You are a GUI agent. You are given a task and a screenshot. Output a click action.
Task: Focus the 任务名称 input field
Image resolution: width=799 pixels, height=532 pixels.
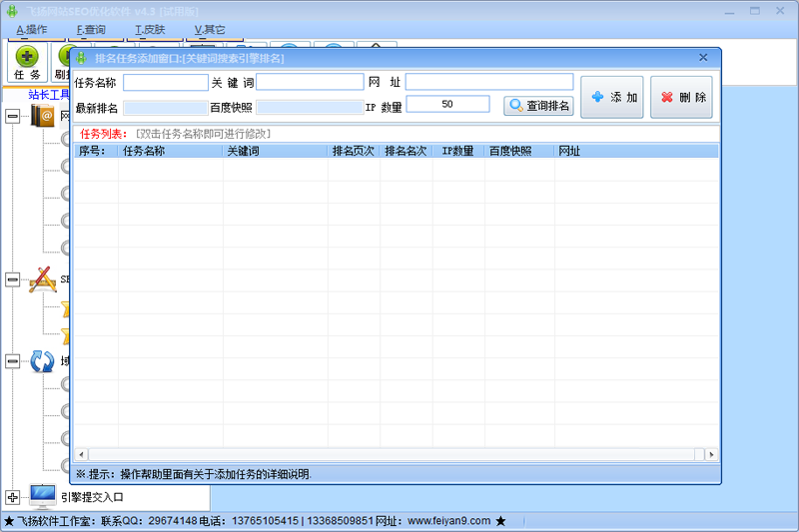click(x=166, y=82)
